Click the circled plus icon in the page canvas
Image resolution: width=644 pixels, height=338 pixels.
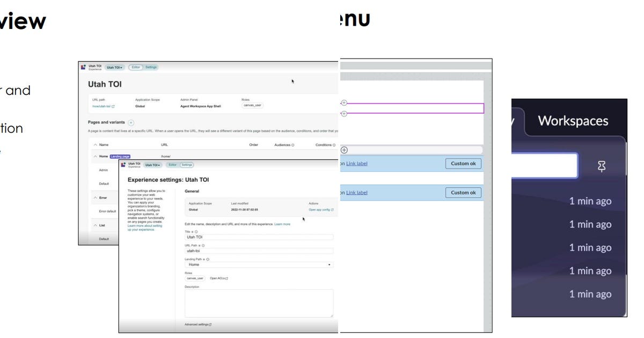[x=344, y=150]
